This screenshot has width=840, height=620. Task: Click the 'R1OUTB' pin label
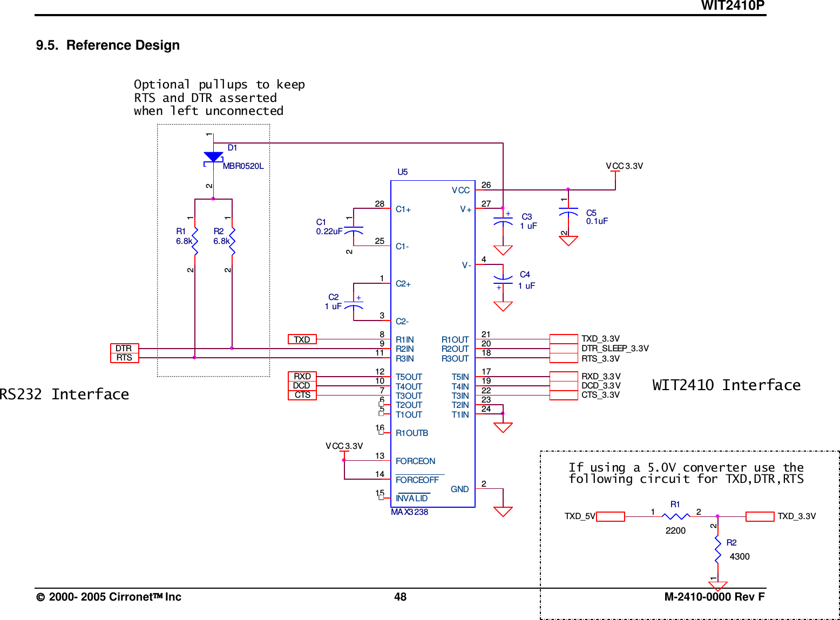(412, 433)
